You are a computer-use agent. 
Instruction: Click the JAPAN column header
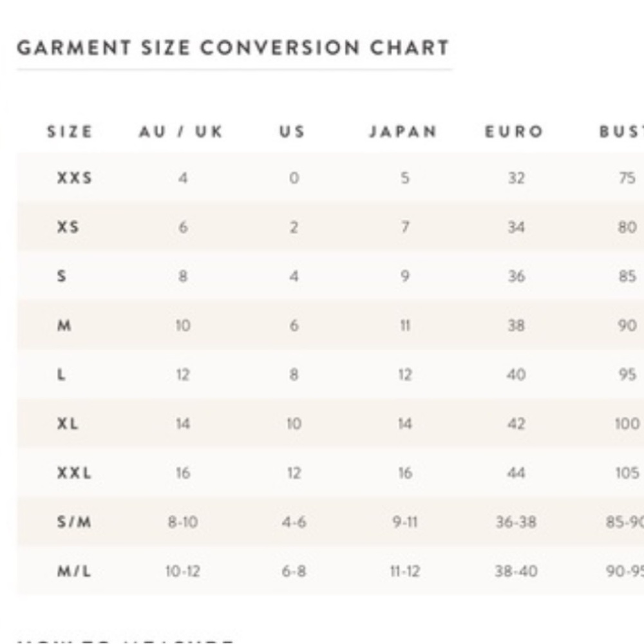tap(403, 132)
